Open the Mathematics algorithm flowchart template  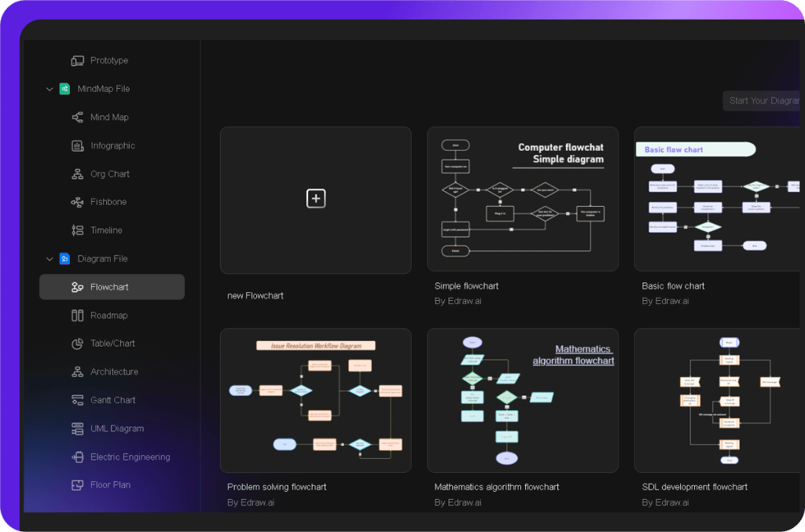pyautogui.click(x=523, y=400)
